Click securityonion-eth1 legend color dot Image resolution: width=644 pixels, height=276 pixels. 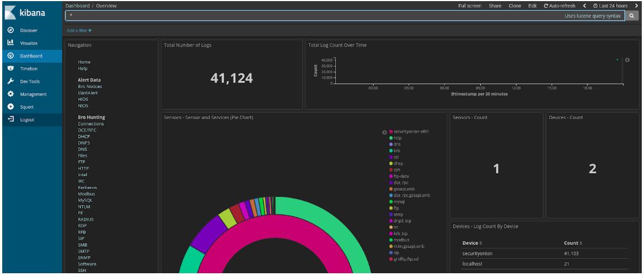pos(391,132)
